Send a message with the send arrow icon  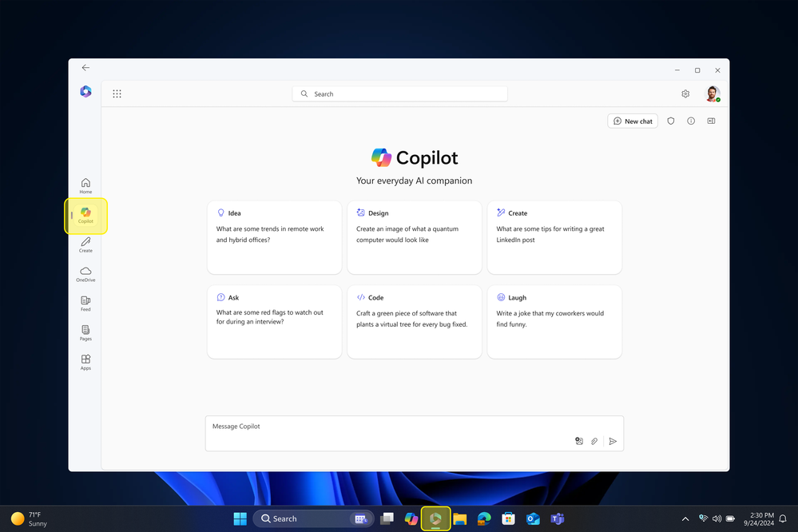pyautogui.click(x=613, y=441)
